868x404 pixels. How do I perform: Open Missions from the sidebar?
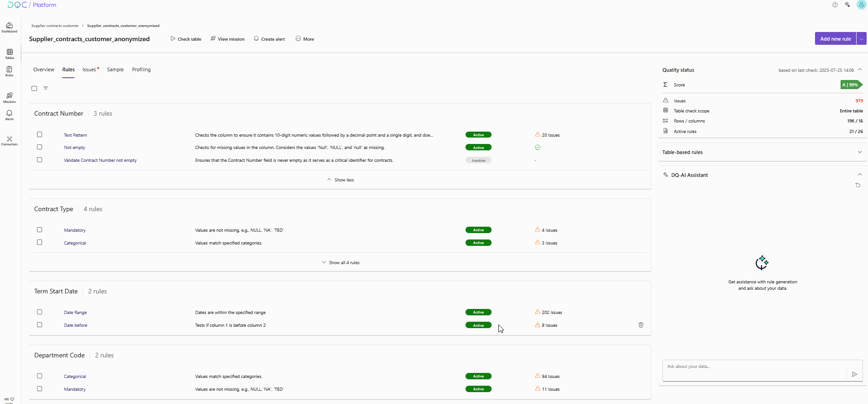pos(9,98)
